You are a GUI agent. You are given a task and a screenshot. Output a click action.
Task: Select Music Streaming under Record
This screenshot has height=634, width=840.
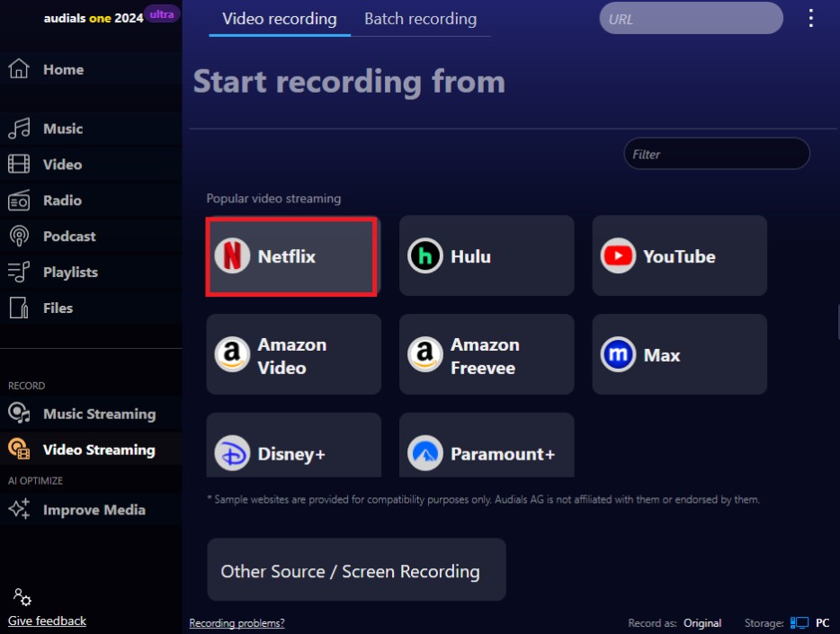(x=100, y=414)
